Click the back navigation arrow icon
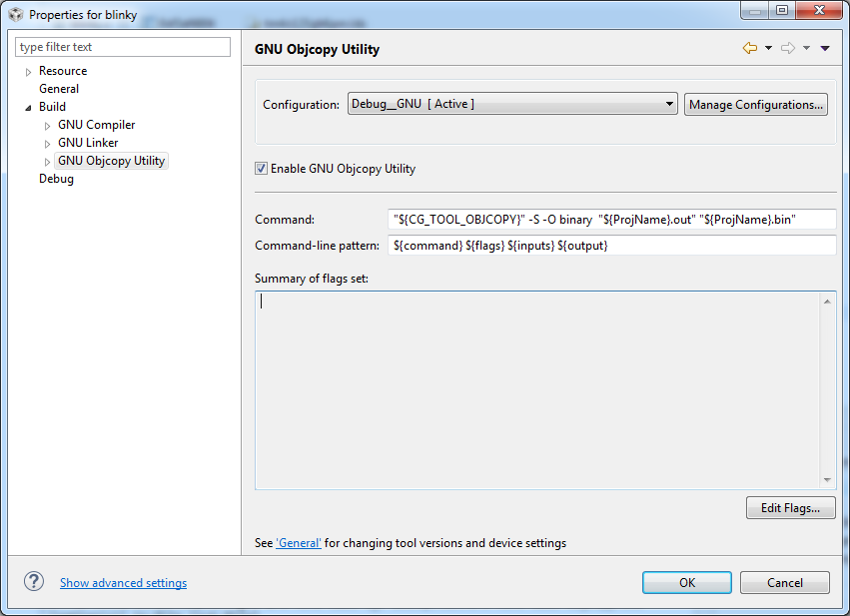 [750, 48]
